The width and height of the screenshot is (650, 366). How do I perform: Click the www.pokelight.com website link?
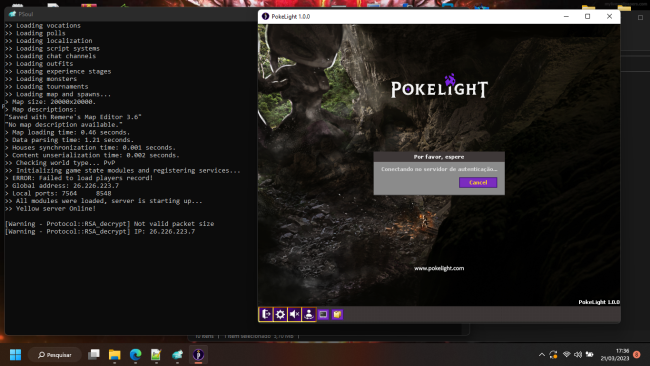pos(439,268)
